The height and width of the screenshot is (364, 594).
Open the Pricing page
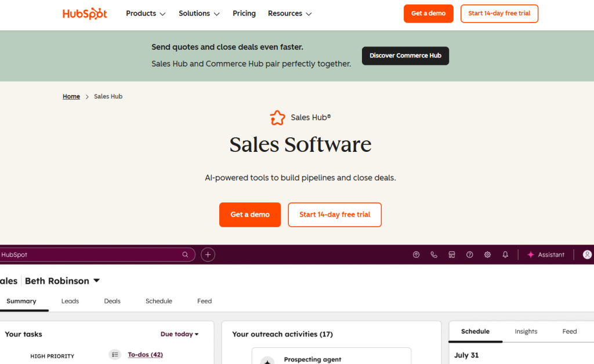(244, 14)
